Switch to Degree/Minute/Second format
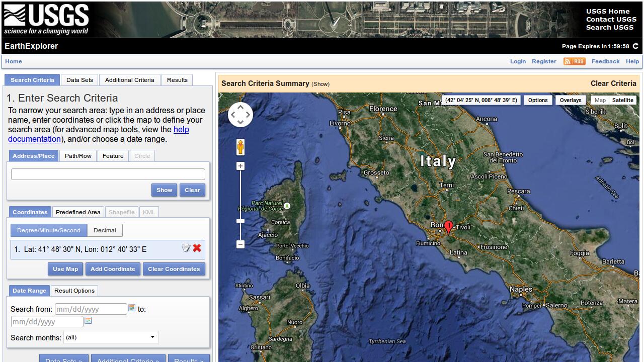The height and width of the screenshot is (362, 644). tap(49, 230)
